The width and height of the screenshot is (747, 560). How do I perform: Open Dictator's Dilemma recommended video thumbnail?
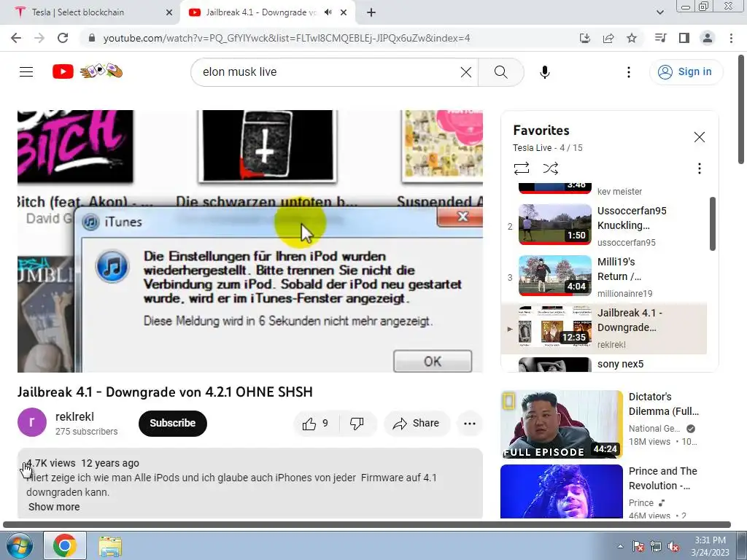pyautogui.click(x=561, y=424)
